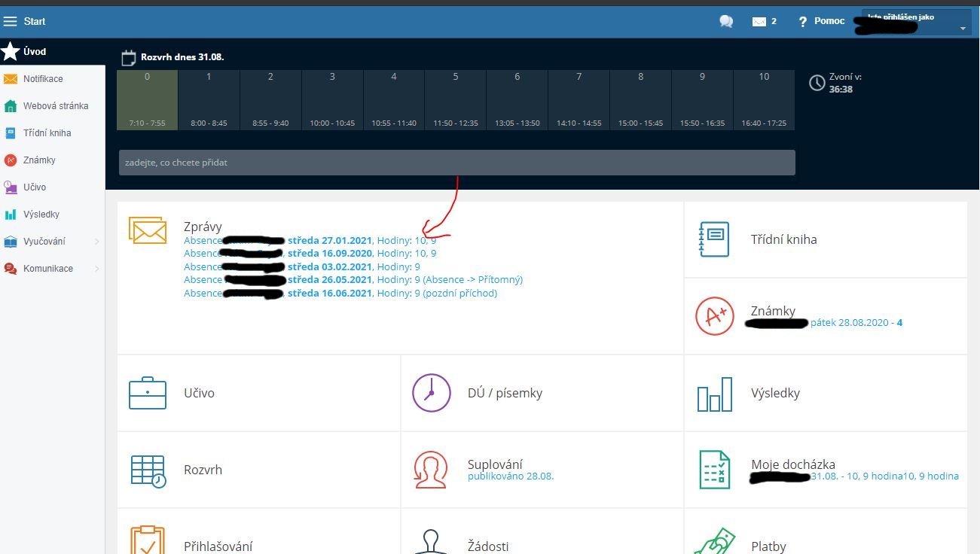
Task: Click the Zprávy envelope icon
Action: click(x=148, y=230)
